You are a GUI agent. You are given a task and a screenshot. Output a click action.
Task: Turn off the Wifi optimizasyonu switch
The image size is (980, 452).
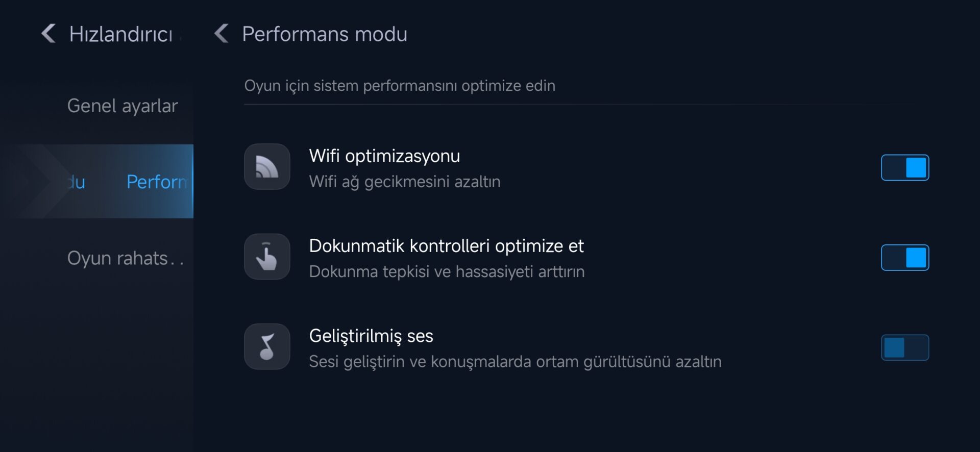(x=904, y=168)
